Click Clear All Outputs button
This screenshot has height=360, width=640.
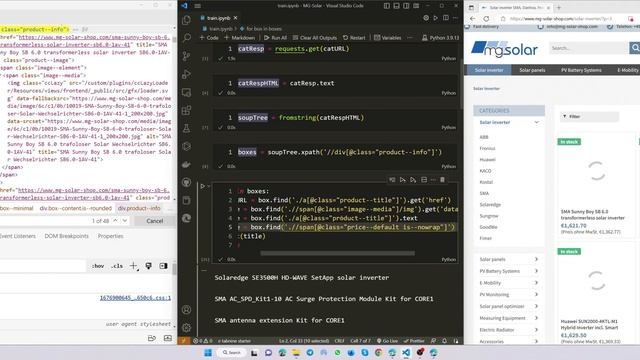(x=315, y=38)
